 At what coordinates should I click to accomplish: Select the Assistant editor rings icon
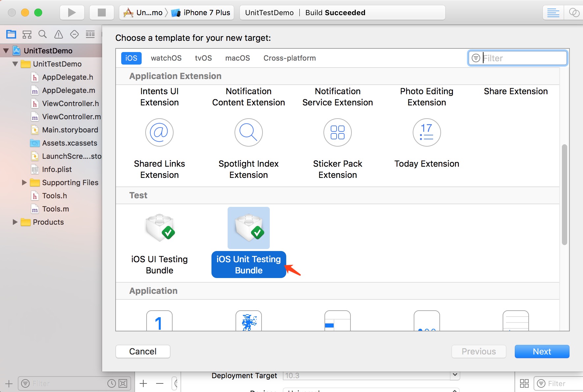coord(574,13)
